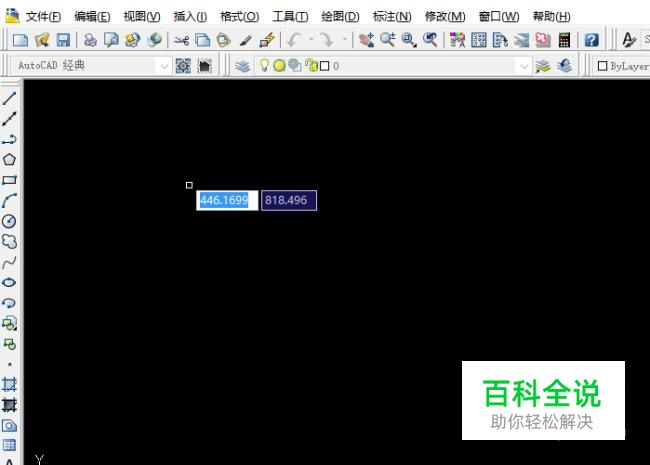Select the Hatch tool

point(9,385)
